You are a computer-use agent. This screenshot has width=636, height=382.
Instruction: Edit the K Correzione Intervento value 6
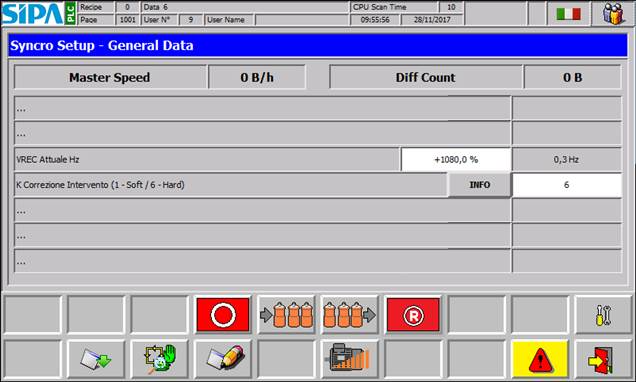567,185
